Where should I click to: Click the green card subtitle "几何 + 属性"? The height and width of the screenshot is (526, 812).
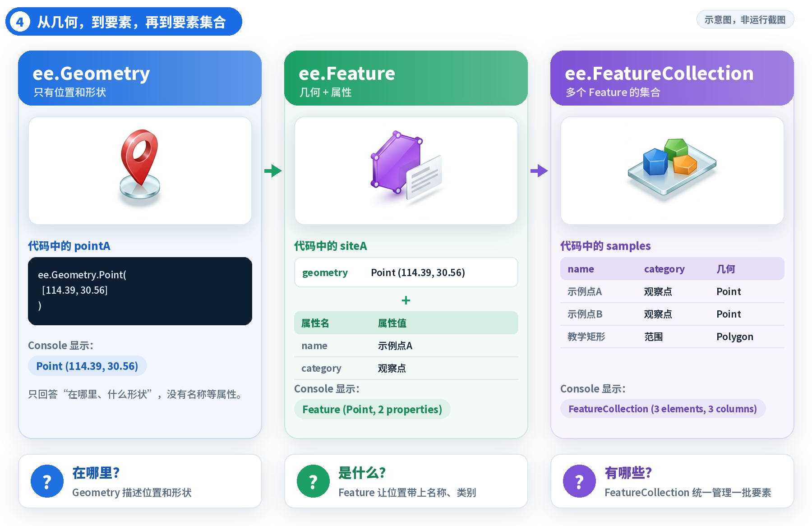325,92
